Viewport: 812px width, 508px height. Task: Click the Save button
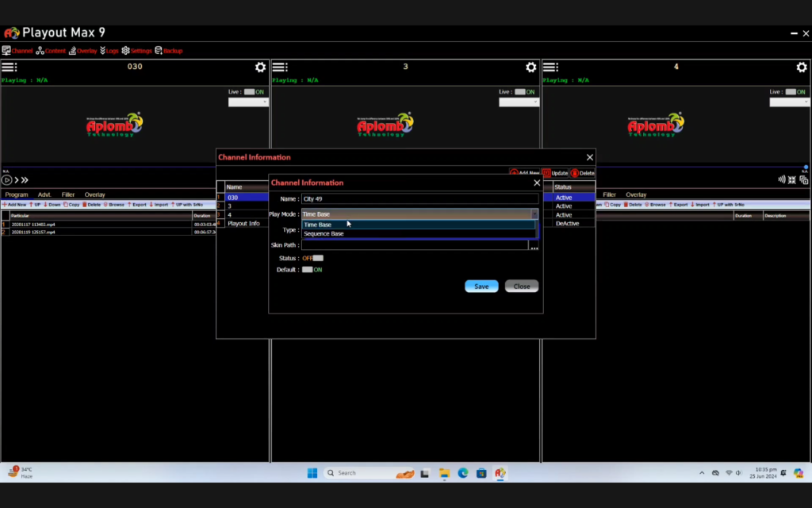(x=481, y=287)
